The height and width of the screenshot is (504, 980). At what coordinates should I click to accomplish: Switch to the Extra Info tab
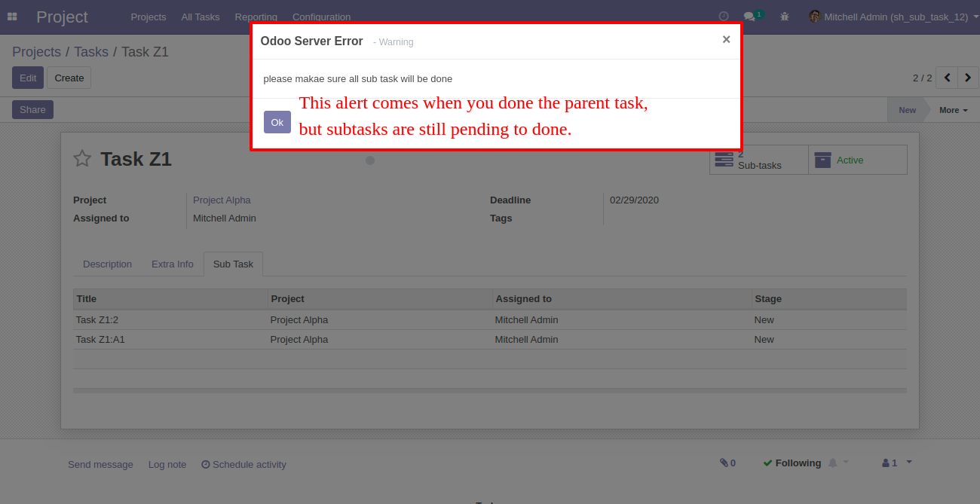point(173,264)
